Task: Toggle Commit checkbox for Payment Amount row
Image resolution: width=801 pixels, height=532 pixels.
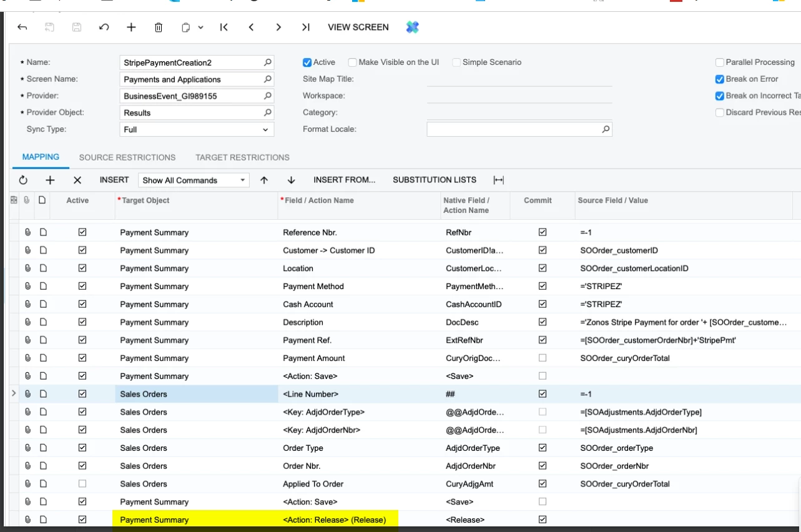Action: (543, 358)
